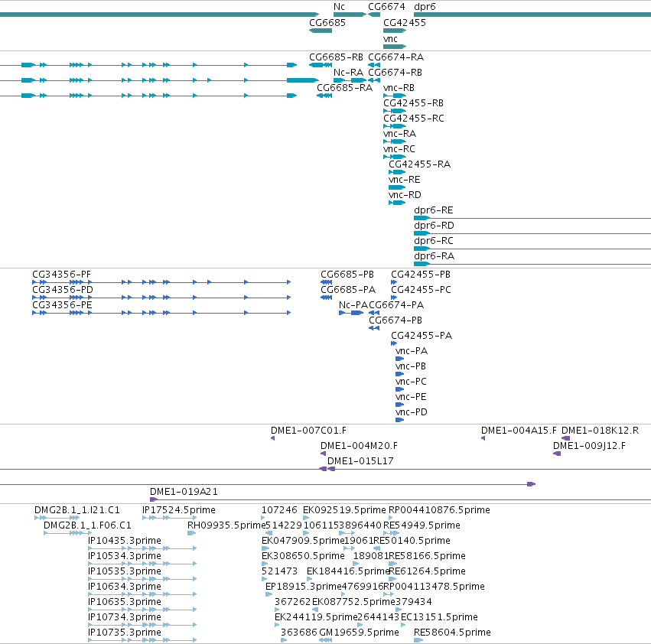
Task: Click the CG6685-RA transcript label
Action: (344, 88)
